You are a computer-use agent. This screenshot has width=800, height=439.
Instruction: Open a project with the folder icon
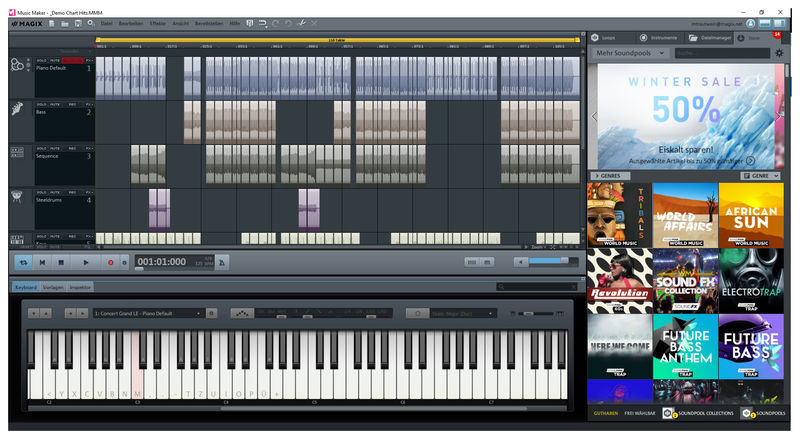[x=65, y=23]
